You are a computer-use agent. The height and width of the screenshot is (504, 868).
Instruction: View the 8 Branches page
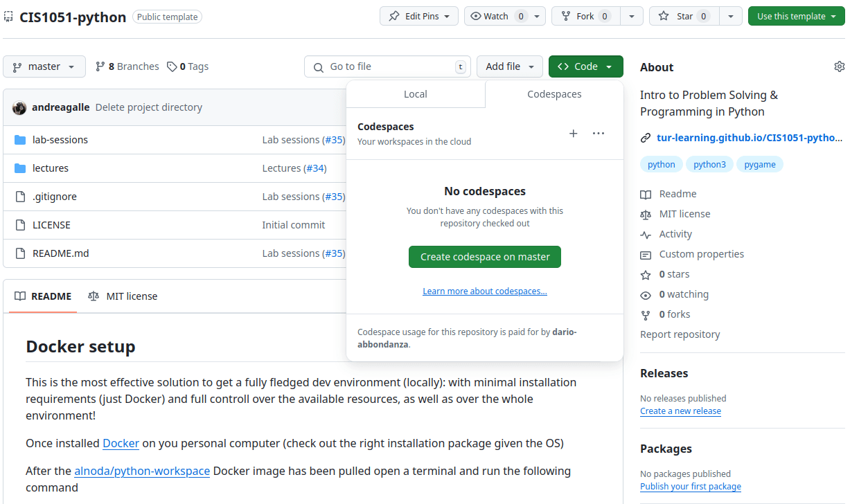127,66
